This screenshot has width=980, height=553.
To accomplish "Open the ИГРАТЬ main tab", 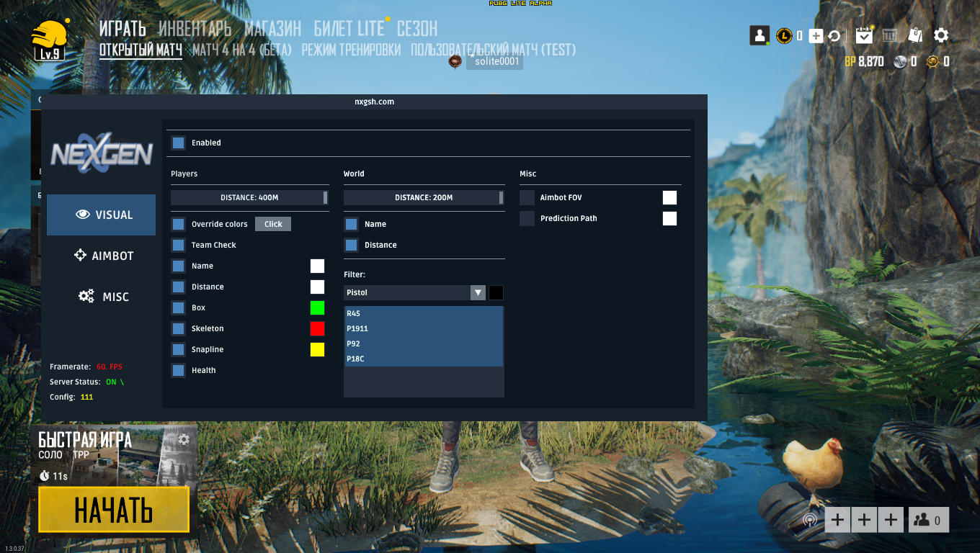I will 122,29.
